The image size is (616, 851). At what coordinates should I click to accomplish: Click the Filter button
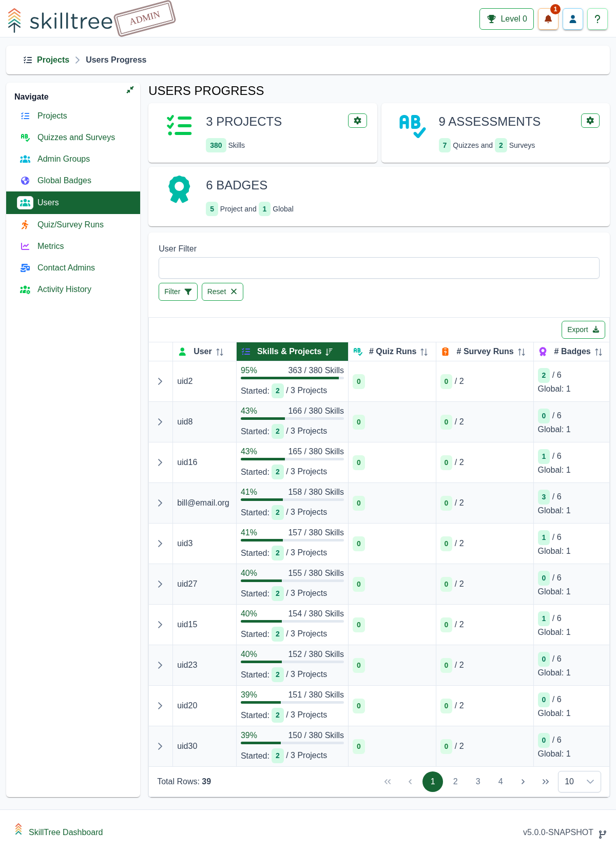point(178,292)
